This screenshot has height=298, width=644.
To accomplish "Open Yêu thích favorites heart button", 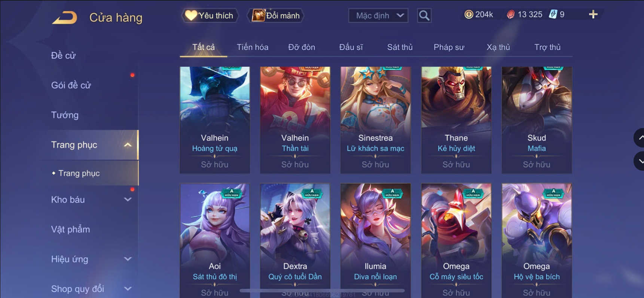I will pos(210,15).
